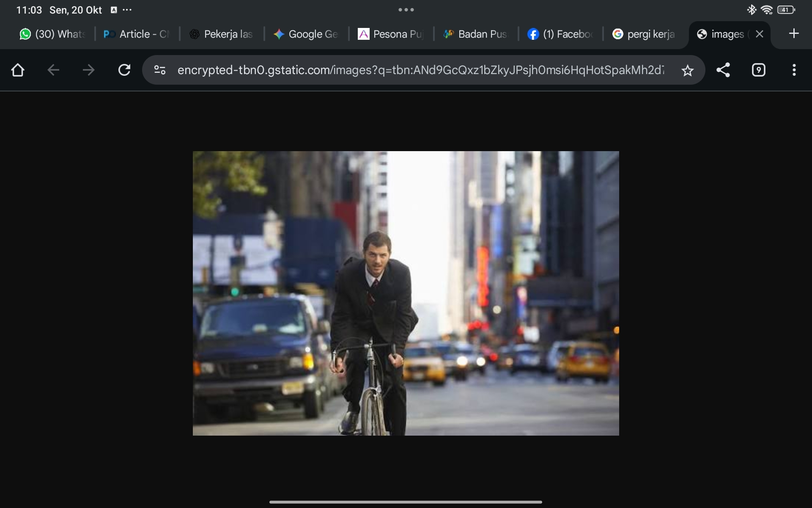The height and width of the screenshot is (508, 812).
Task: Switch to the Article tab
Action: click(x=137, y=34)
